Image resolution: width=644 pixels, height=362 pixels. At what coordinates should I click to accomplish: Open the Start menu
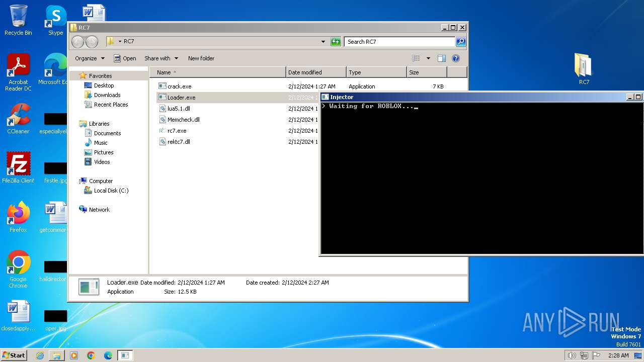tap(14, 355)
